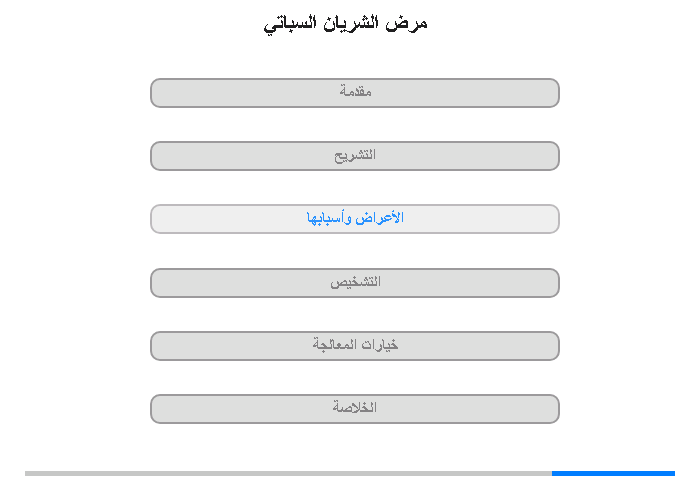The image size is (700, 480).
Task: Choose the Treatment Options menu entry
Action: pos(355,346)
